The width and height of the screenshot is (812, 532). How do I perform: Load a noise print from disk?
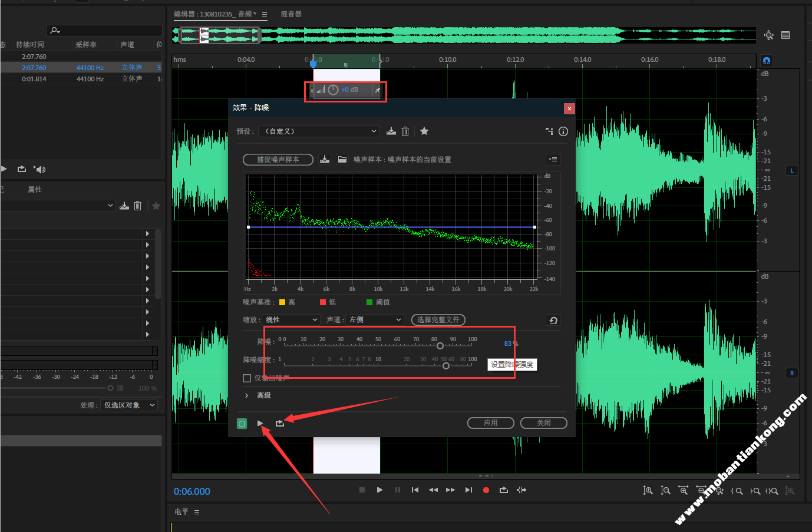coord(342,160)
